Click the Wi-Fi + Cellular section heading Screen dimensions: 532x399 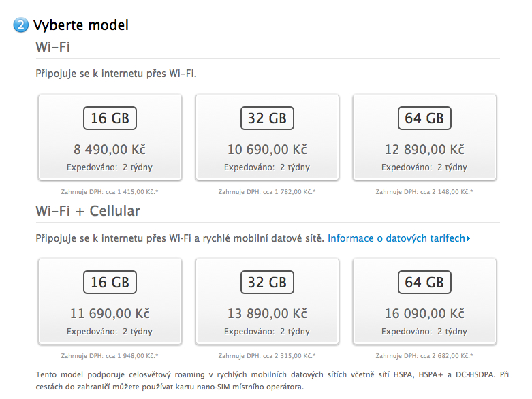(x=88, y=211)
